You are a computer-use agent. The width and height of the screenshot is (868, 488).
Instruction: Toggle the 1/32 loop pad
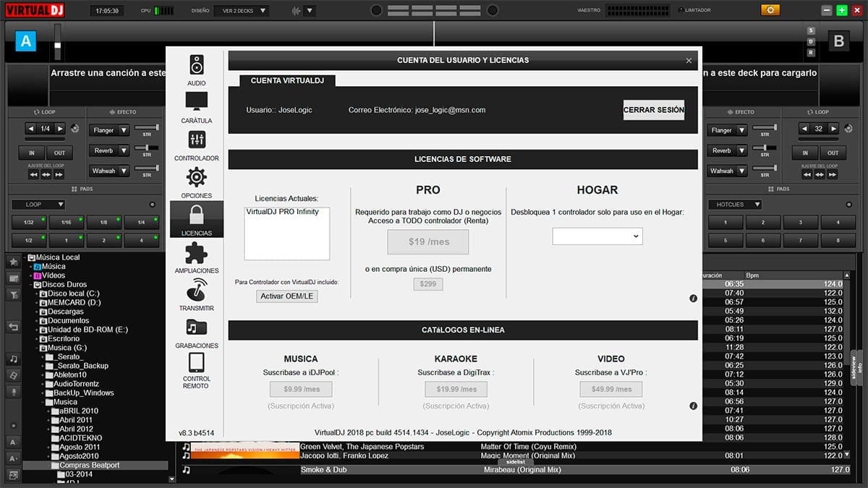pyautogui.click(x=28, y=223)
